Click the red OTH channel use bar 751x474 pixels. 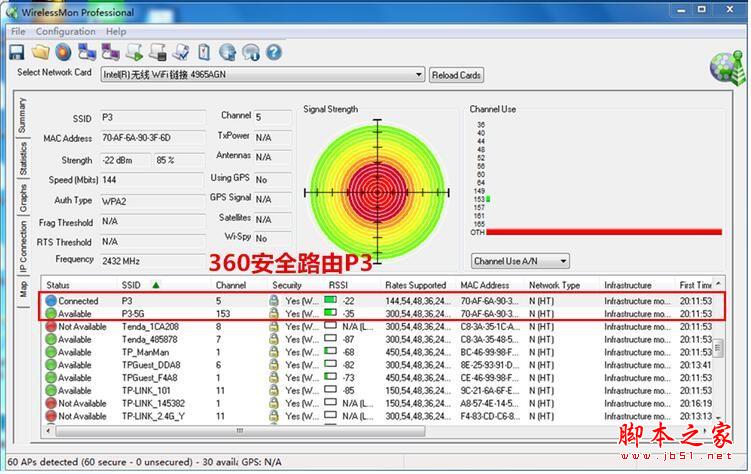603,232
